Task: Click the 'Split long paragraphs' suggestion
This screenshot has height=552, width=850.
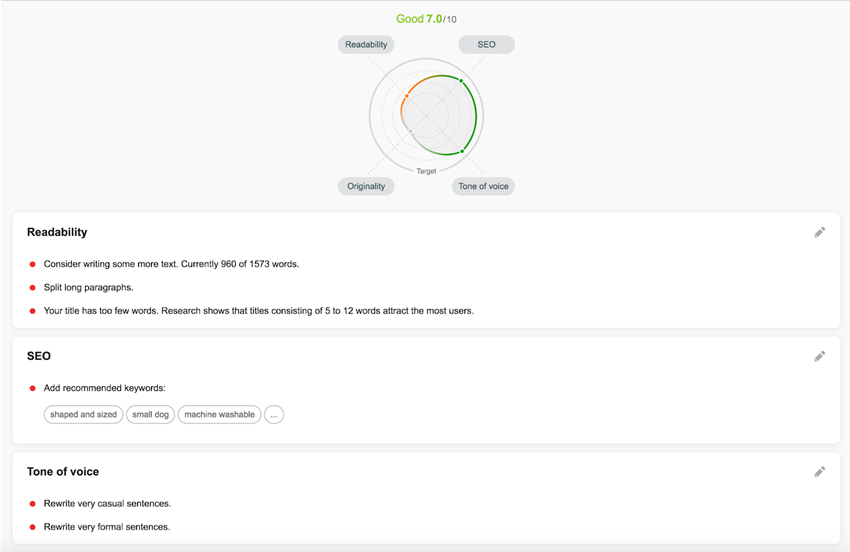Action: click(88, 288)
